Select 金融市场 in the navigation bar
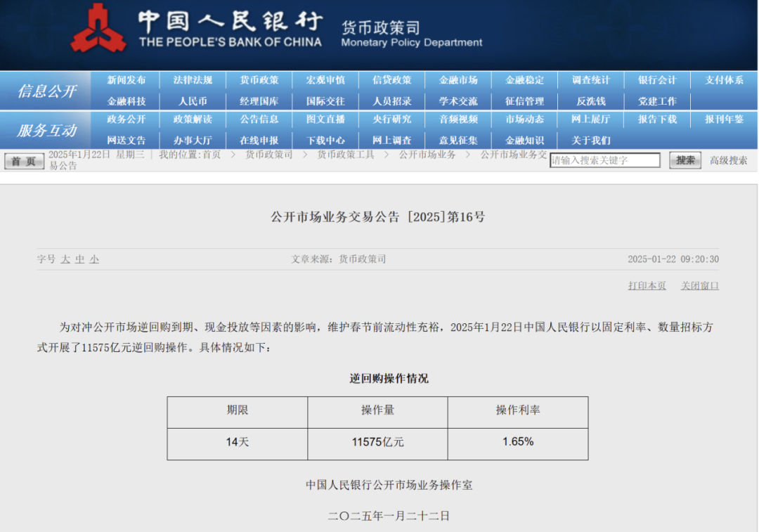 [x=458, y=80]
